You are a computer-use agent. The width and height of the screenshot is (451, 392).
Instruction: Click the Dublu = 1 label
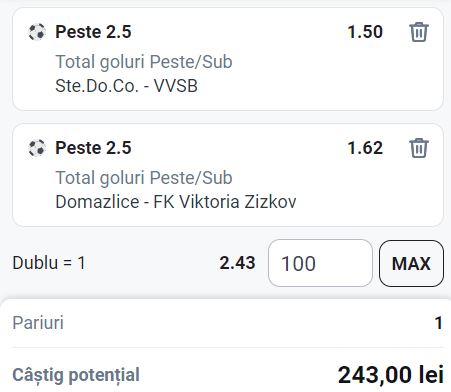pos(49,263)
